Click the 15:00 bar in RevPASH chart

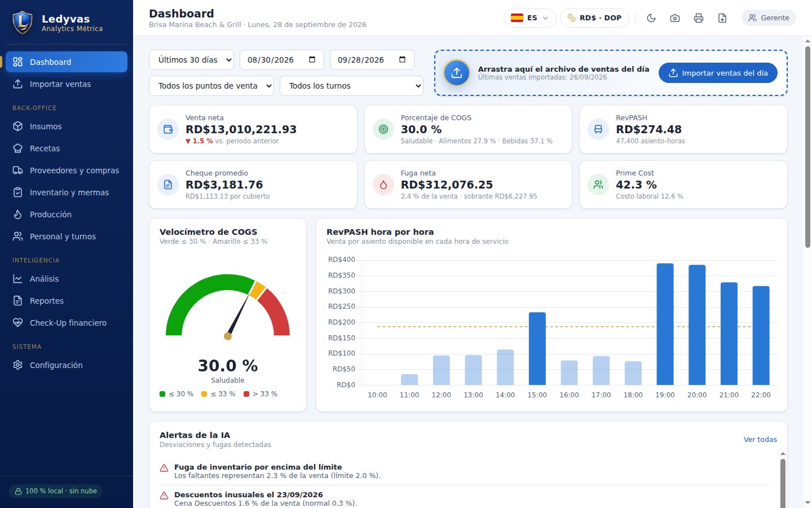[537, 348]
